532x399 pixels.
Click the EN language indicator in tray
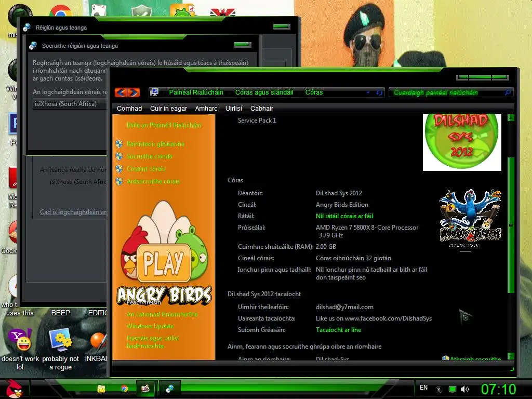pyautogui.click(x=423, y=388)
